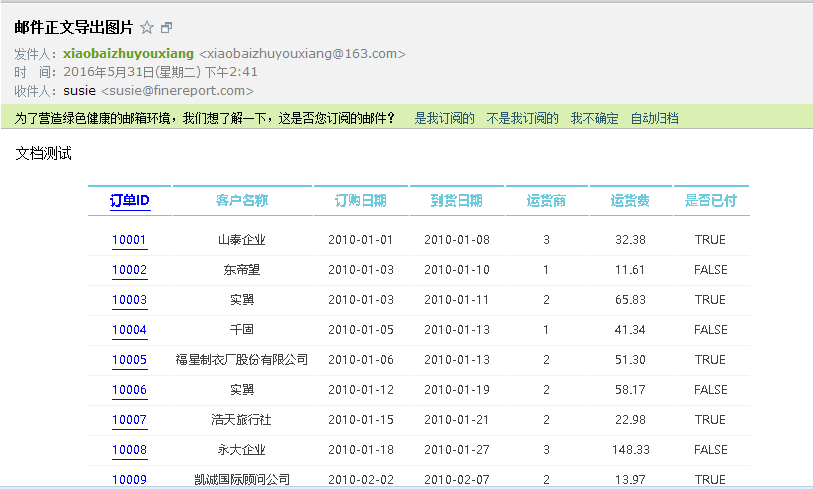Star this email with the star icon

pyautogui.click(x=147, y=27)
